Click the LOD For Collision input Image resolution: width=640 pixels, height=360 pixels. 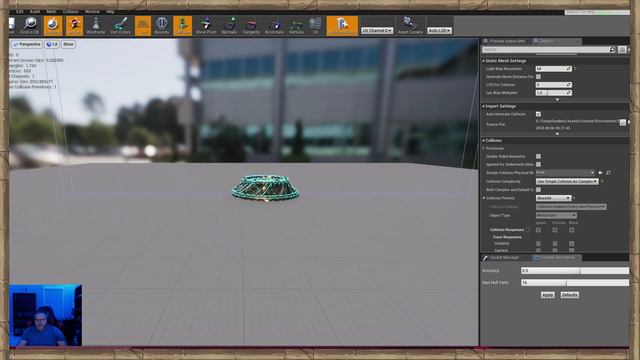[x=553, y=85]
